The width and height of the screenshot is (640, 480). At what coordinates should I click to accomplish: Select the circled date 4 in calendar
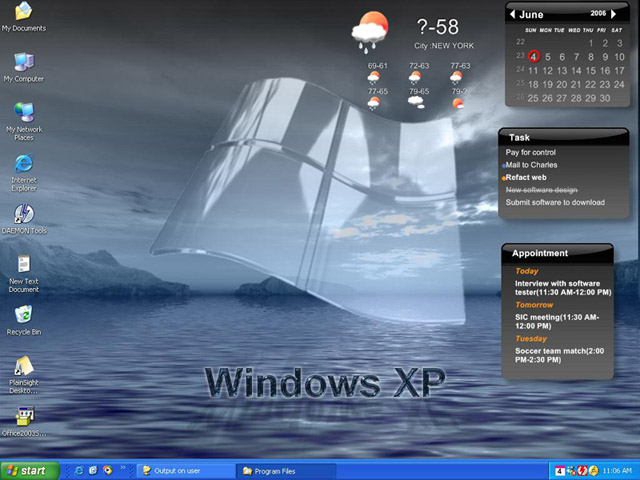coord(534,56)
